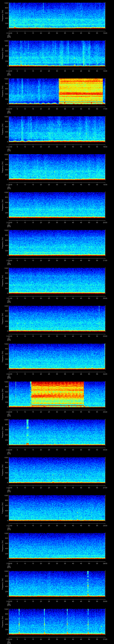
Task: Click the '2:20:00' timestamp label
Action: (x=9, y=260)
